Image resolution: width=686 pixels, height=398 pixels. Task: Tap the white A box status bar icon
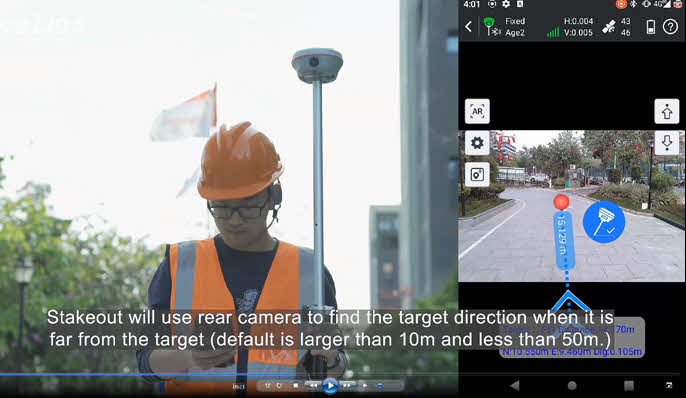[520, 4]
